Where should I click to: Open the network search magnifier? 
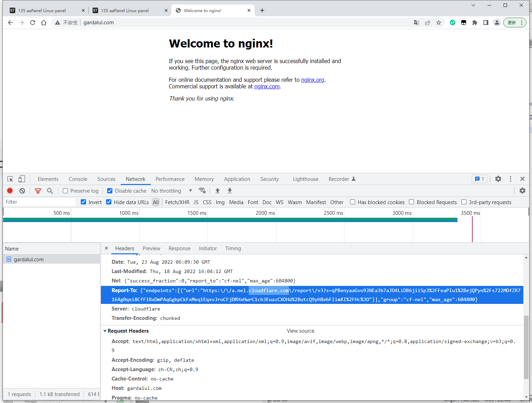click(x=50, y=191)
